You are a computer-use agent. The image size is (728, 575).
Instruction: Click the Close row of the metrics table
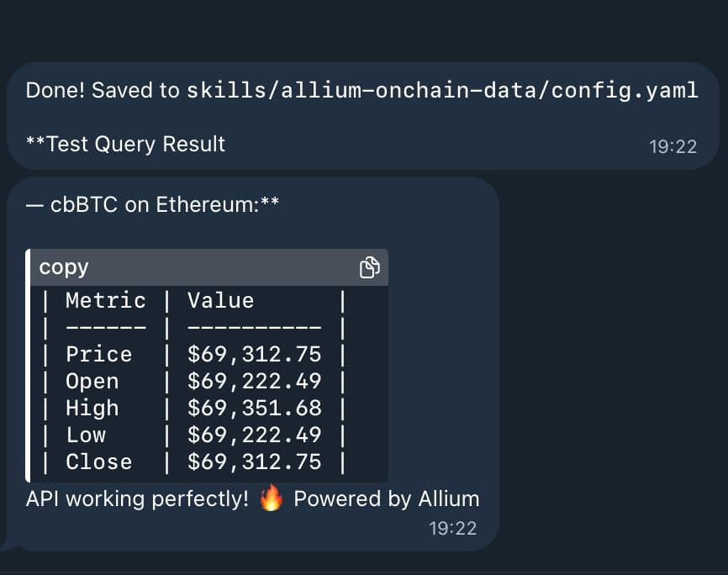pos(98,462)
